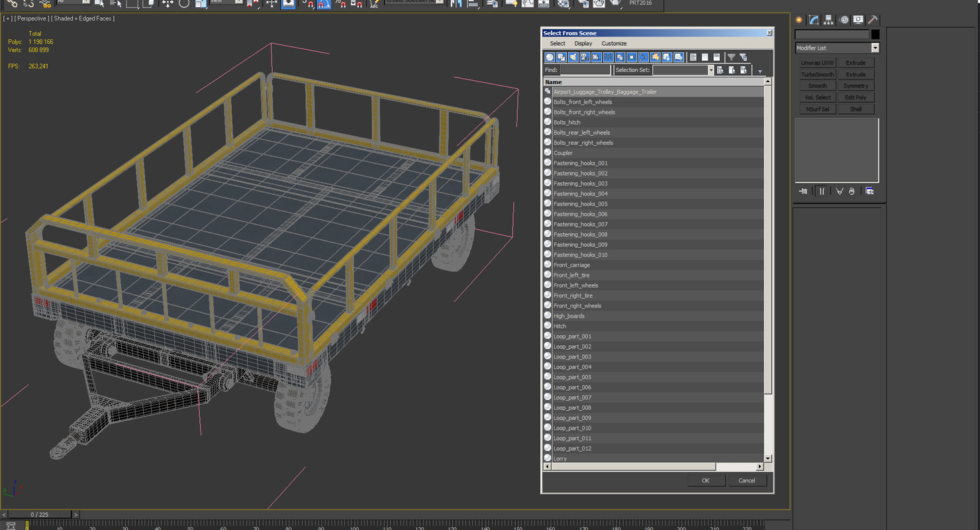The image size is (980, 530).
Task: Click Select None icon in dialog toolbar
Action: [x=705, y=58]
